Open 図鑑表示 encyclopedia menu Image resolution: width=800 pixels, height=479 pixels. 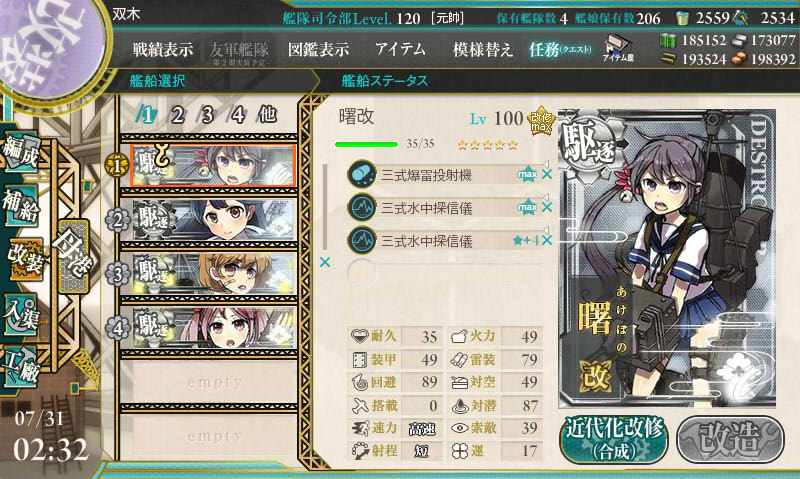pyautogui.click(x=318, y=49)
